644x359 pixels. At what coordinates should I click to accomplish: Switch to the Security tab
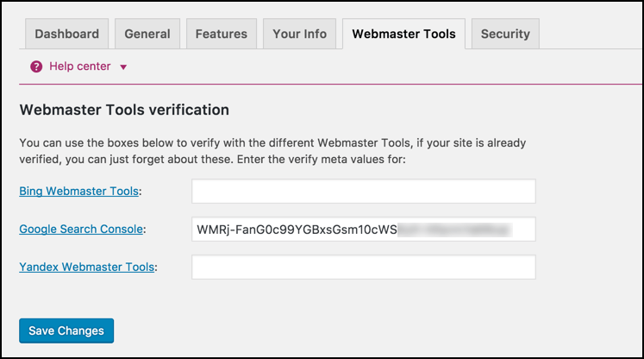tap(505, 34)
